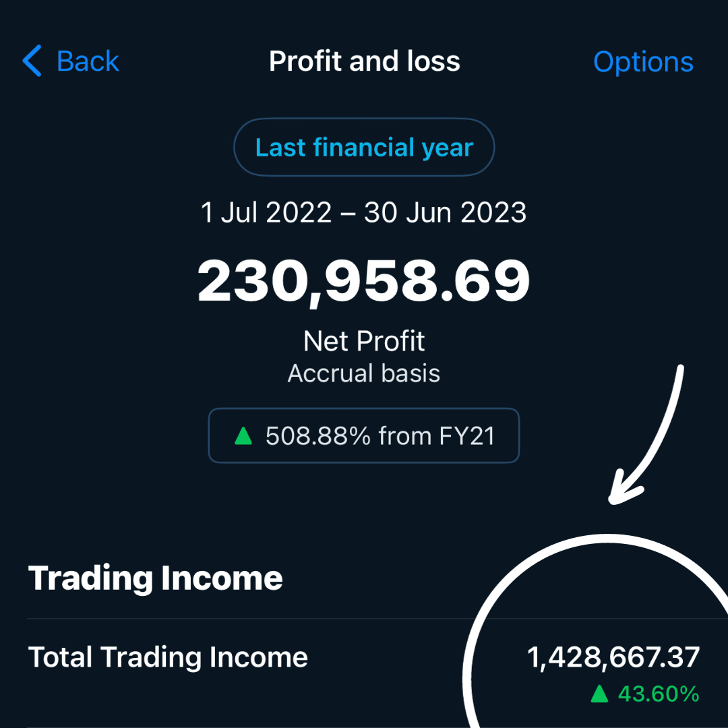Tap the Trading Income section header
728x728 pixels.
(155, 578)
